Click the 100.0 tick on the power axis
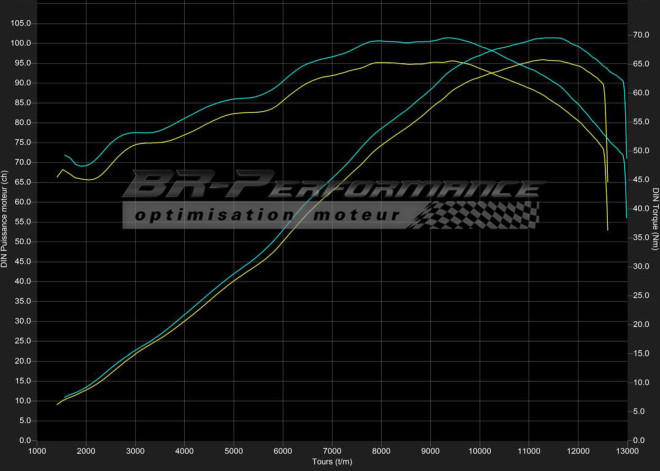Viewport: 660px width, 471px height. pos(22,43)
